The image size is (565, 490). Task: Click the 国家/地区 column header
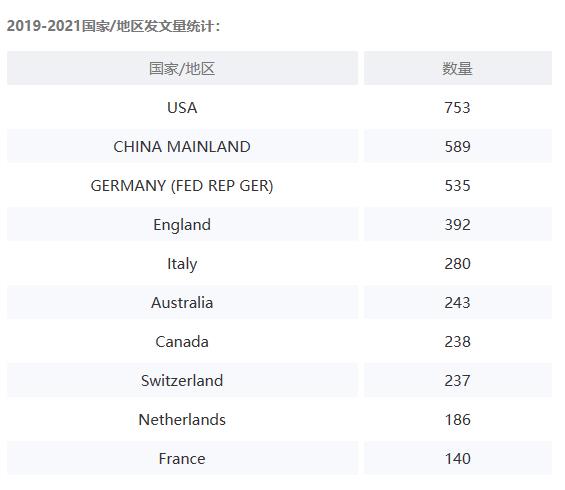[182, 68]
